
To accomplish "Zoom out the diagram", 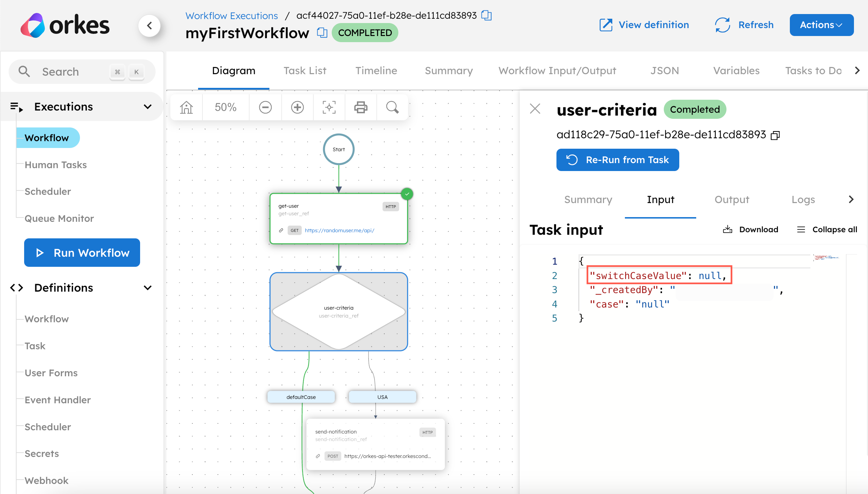I will 265,107.
